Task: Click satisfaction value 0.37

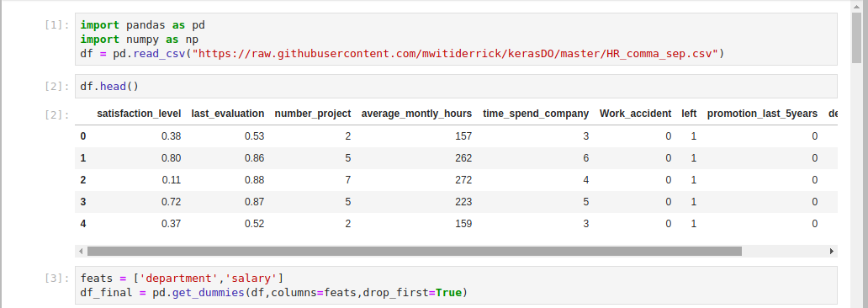Action: 171,225
